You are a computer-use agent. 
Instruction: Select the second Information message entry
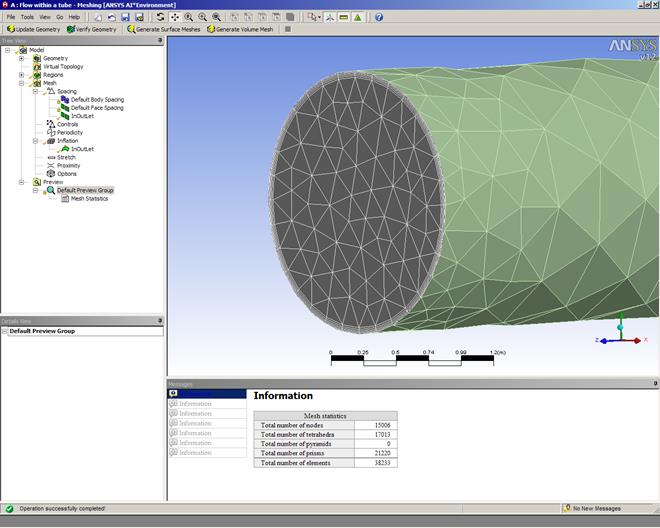(195, 414)
